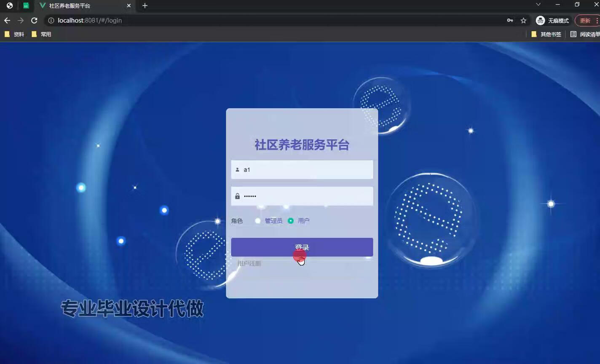Click the lock icon in password field
The image size is (600, 364).
[237, 196]
